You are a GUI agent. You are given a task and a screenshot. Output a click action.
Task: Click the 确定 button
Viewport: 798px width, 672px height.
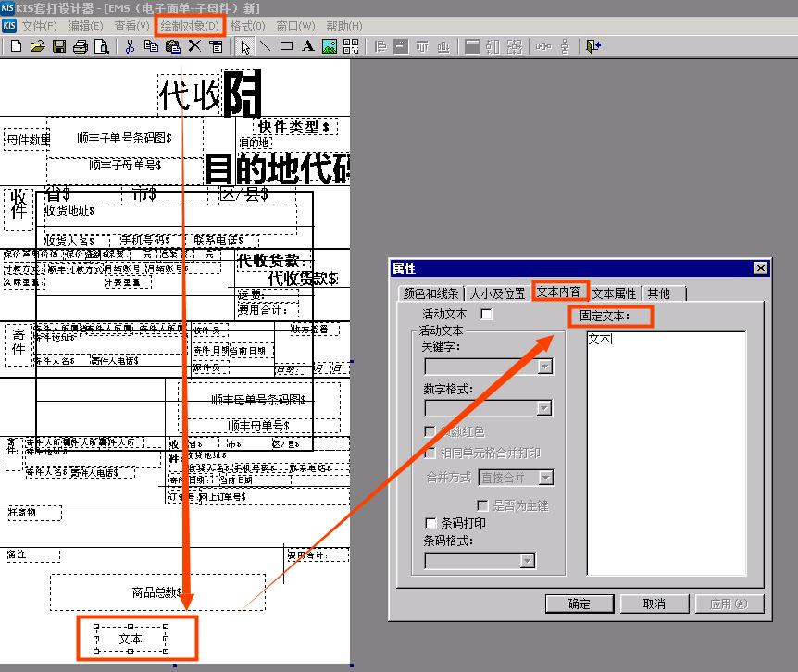point(580,603)
